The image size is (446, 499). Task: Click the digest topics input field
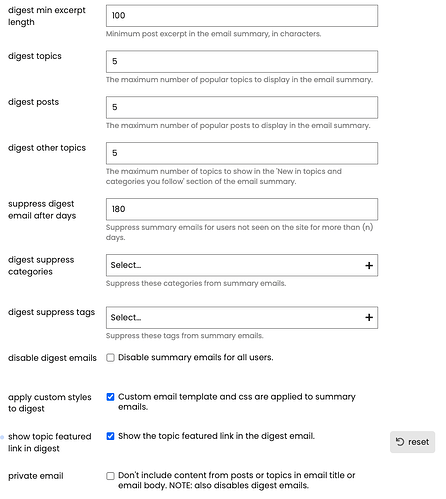[x=242, y=61]
